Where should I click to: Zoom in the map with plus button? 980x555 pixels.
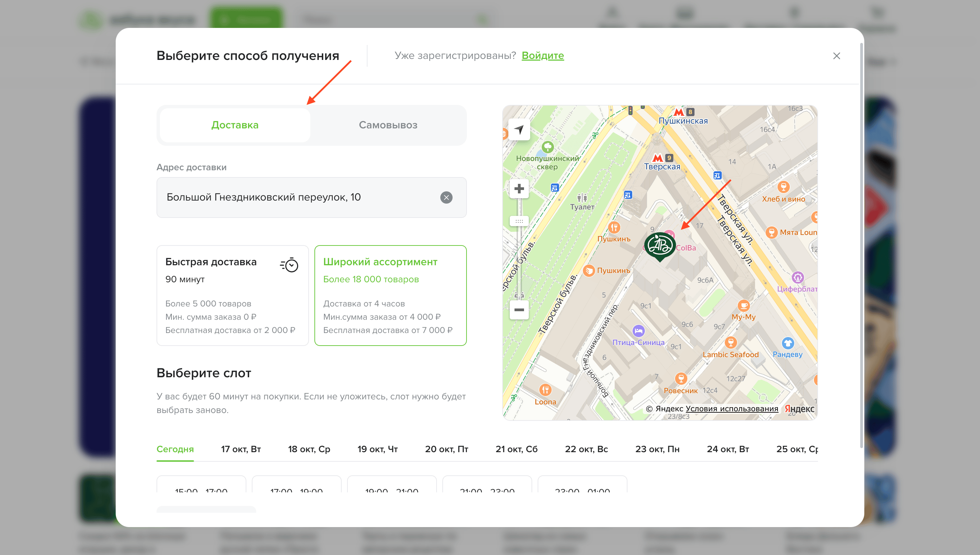tap(519, 189)
